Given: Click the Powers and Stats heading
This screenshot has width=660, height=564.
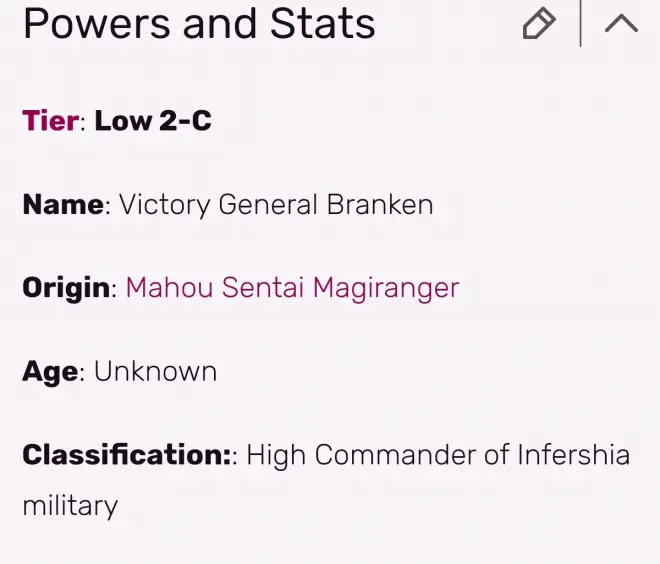Looking at the screenshot, I should 199,24.
